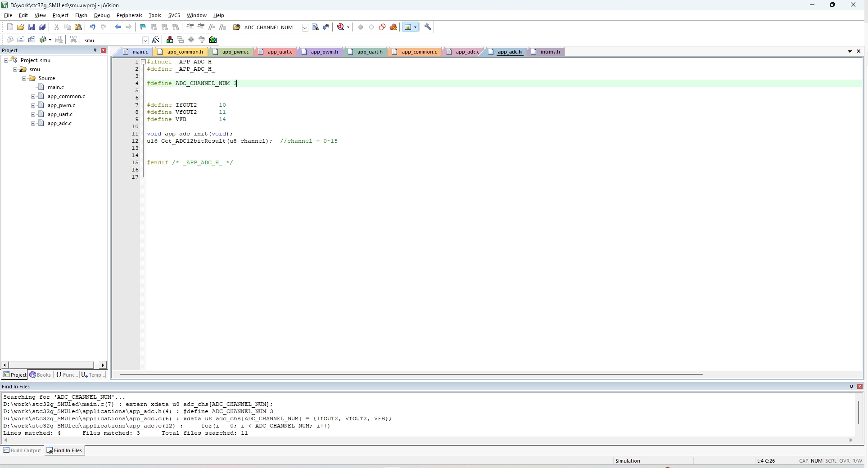
Task: Click the editor horizontal scrollbar
Action: point(411,374)
